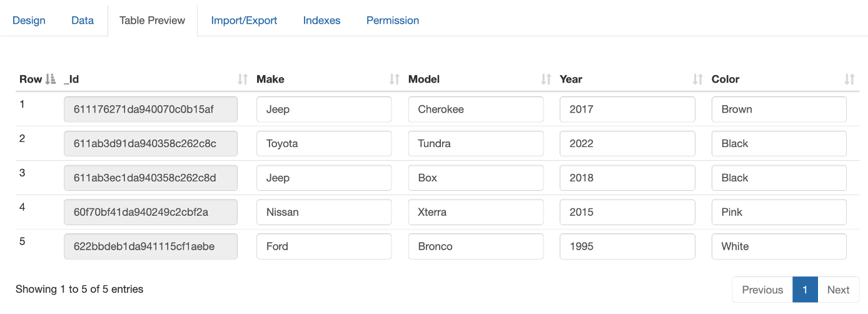Click the Next pagination button
This screenshot has height=314, width=868.
(838, 290)
